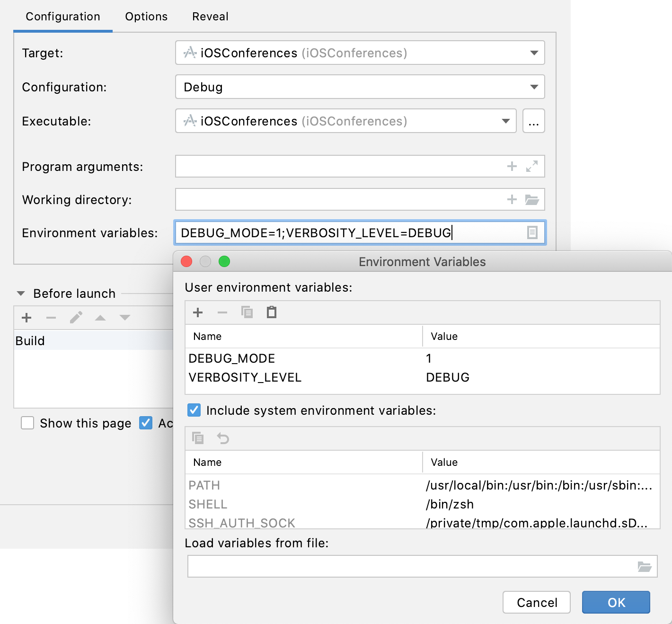Click the value 1 of DEBUG_MODE
Image resolution: width=672 pixels, height=624 pixels.
pos(429,358)
